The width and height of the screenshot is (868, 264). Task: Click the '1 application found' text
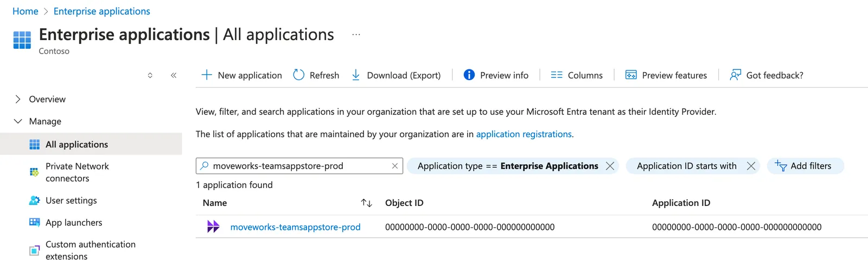point(234,185)
